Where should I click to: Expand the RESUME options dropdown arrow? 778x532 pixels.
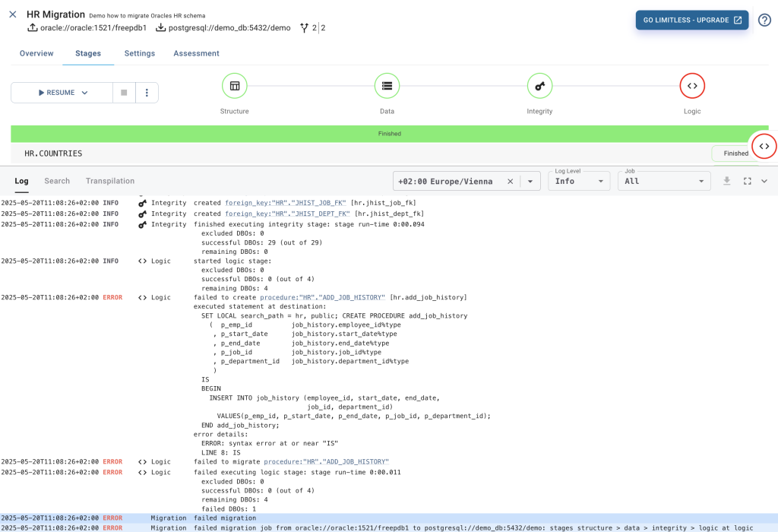click(x=85, y=93)
